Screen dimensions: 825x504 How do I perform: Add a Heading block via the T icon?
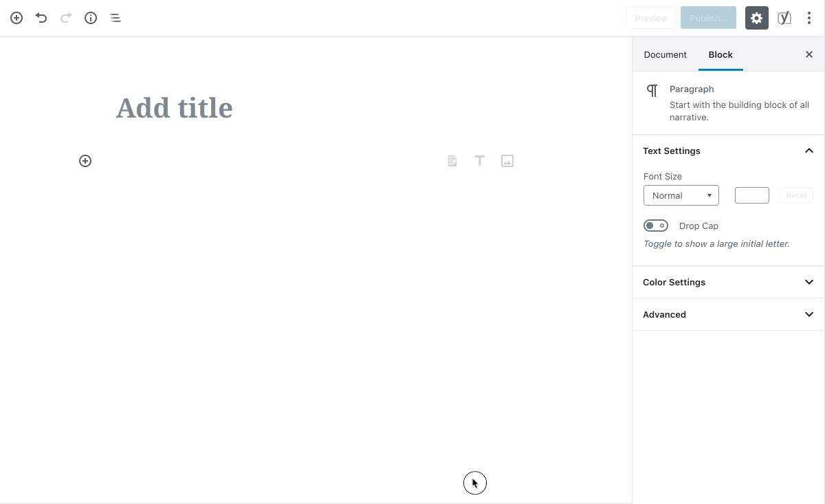coord(480,161)
